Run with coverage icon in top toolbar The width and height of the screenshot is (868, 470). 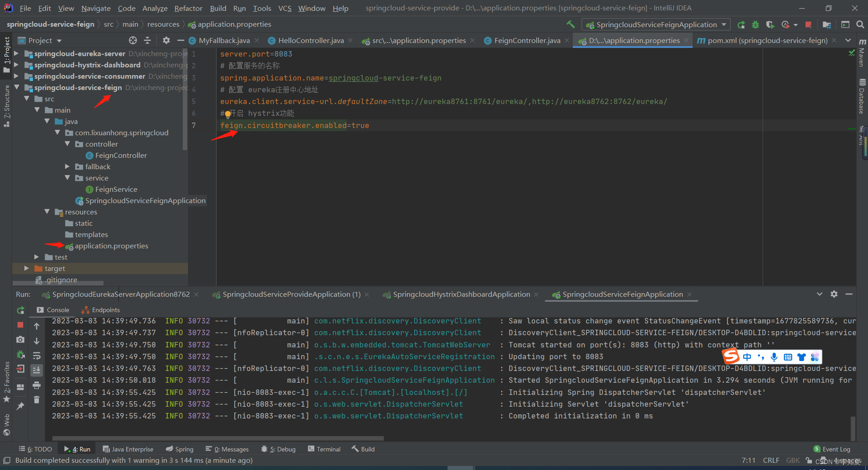click(770, 25)
